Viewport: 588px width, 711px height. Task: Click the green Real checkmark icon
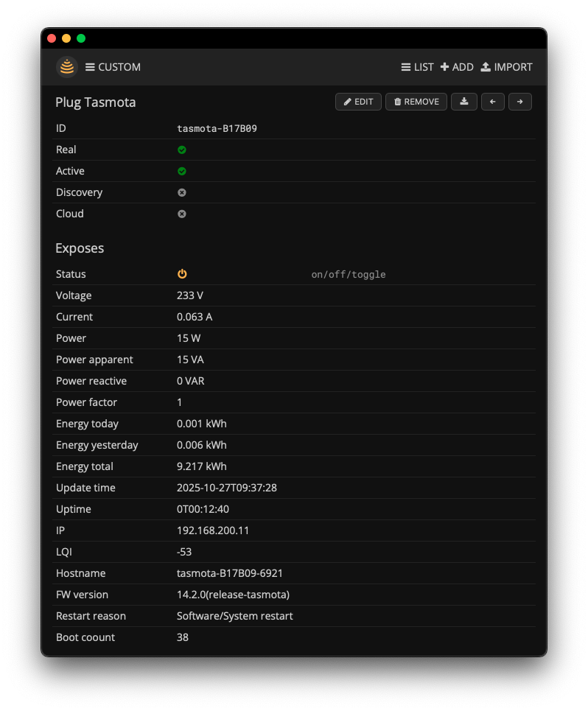(182, 150)
